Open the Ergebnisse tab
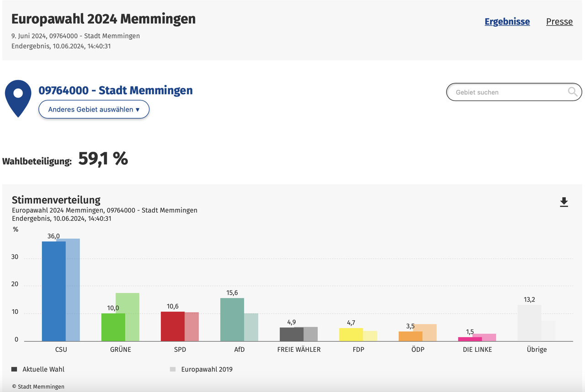The height and width of the screenshot is (392, 585). click(507, 21)
